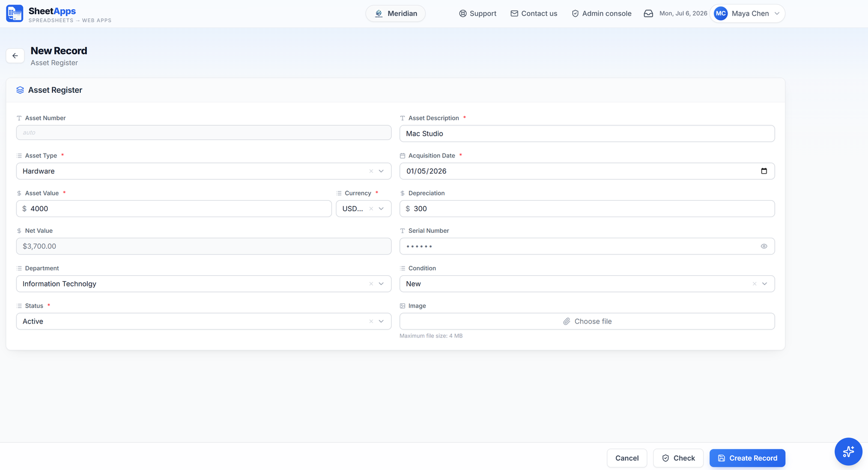Open the Admin console
The height and width of the screenshot is (470, 868).
click(x=602, y=14)
